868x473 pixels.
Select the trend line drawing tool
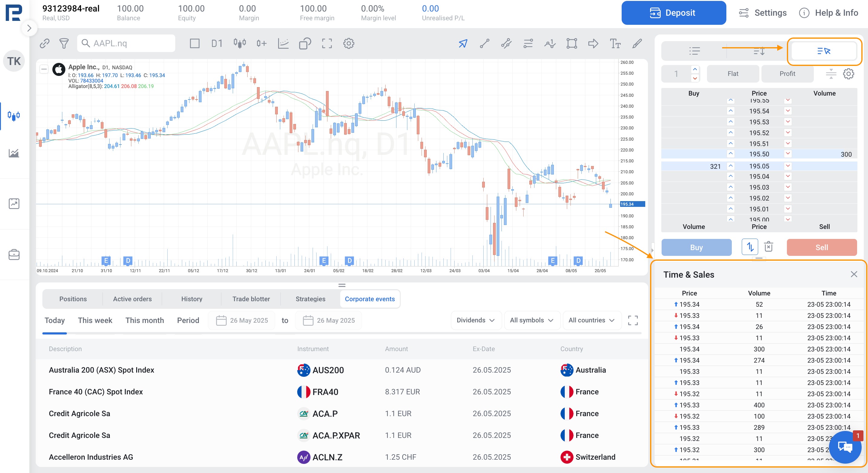(x=485, y=44)
